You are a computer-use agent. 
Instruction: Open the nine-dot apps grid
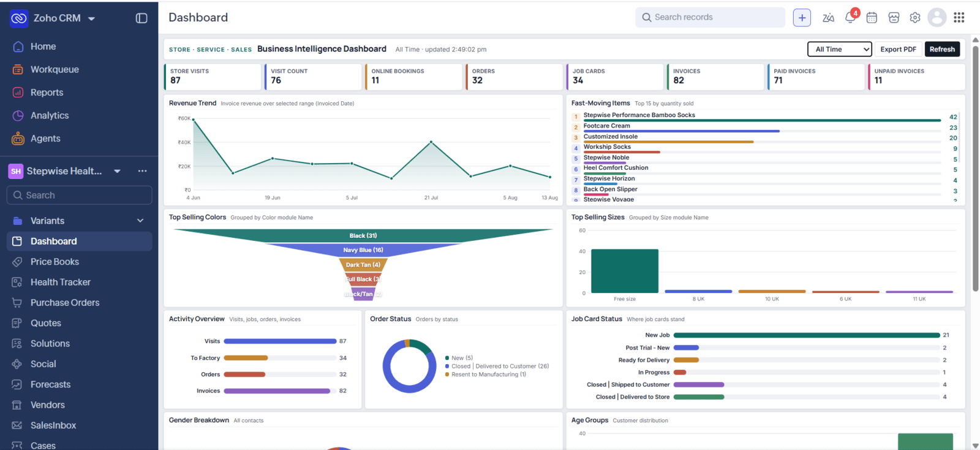pos(959,18)
